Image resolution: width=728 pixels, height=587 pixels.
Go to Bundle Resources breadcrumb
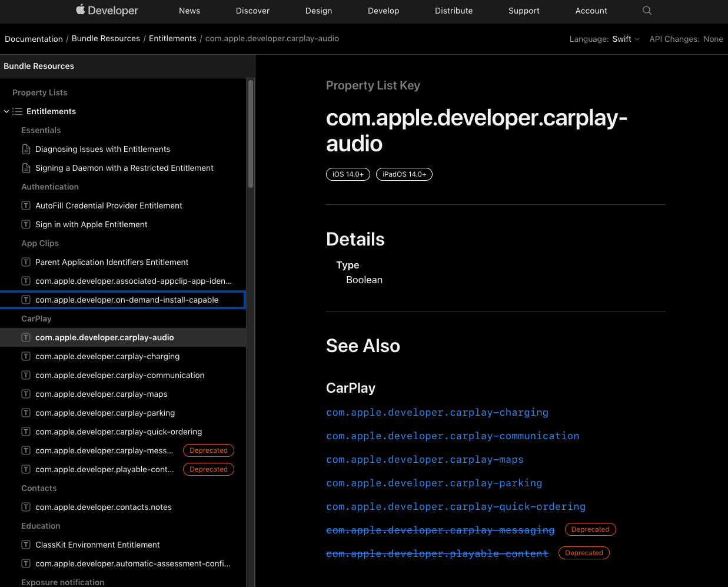point(106,38)
